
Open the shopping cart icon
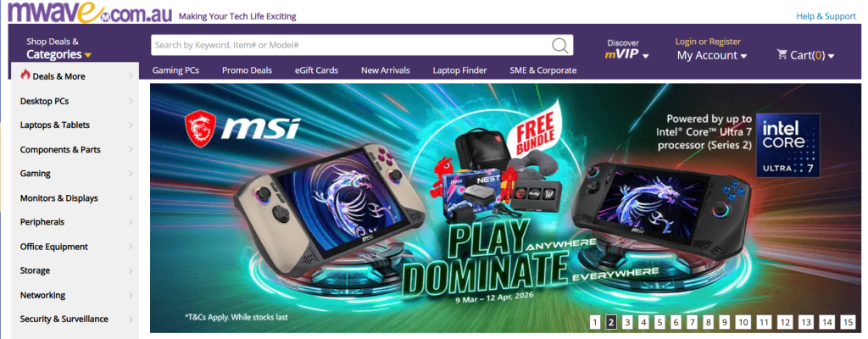click(782, 54)
